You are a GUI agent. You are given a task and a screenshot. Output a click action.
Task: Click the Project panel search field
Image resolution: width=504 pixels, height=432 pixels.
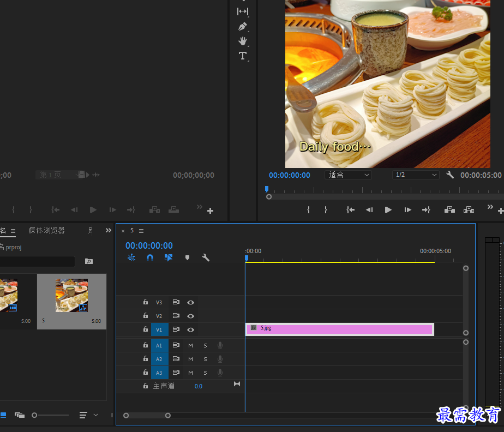pos(37,261)
